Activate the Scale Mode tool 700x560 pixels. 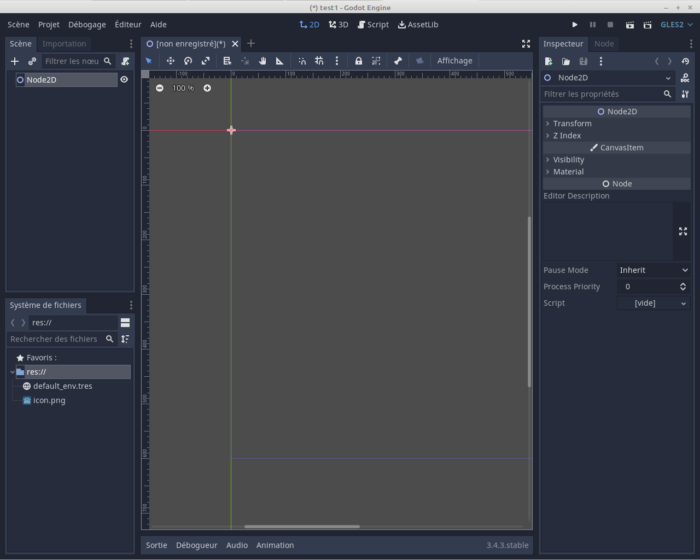pyautogui.click(x=205, y=61)
